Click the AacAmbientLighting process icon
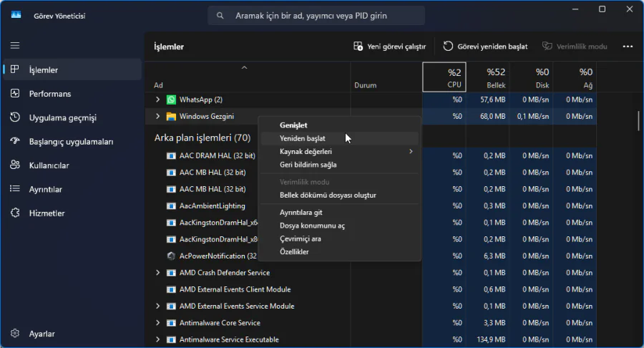The width and height of the screenshot is (644, 348). pos(171,206)
